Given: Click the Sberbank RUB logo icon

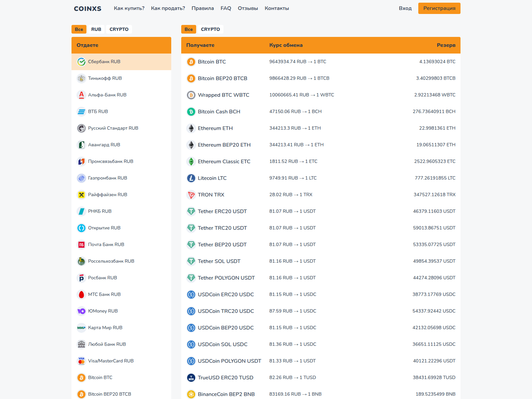Looking at the screenshot, I should click(81, 62).
